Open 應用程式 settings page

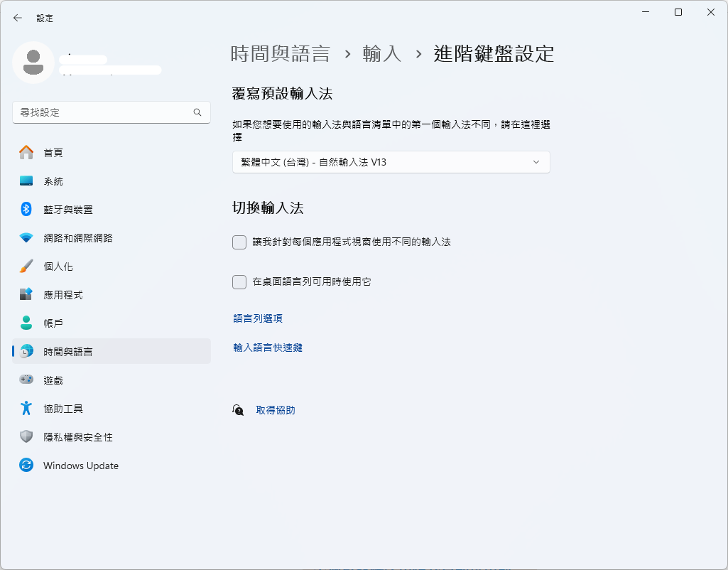[x=112, y=294]
